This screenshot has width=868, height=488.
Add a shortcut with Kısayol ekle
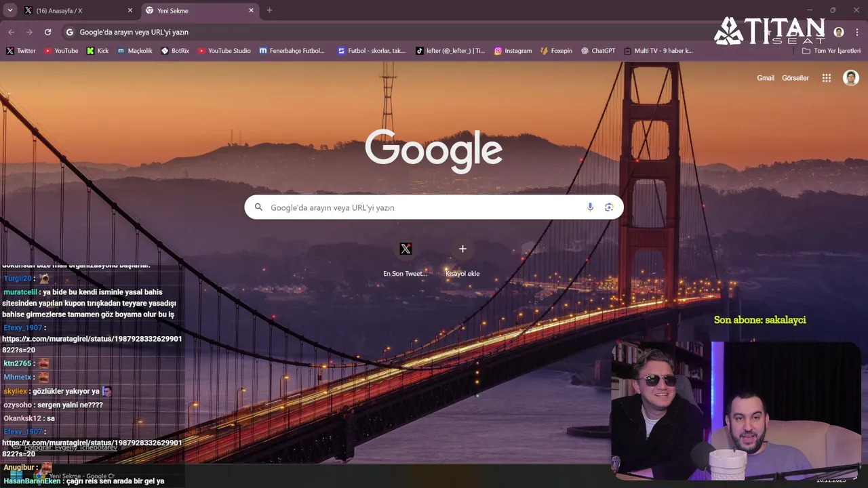pyautogui.click(x=462, y=258)
